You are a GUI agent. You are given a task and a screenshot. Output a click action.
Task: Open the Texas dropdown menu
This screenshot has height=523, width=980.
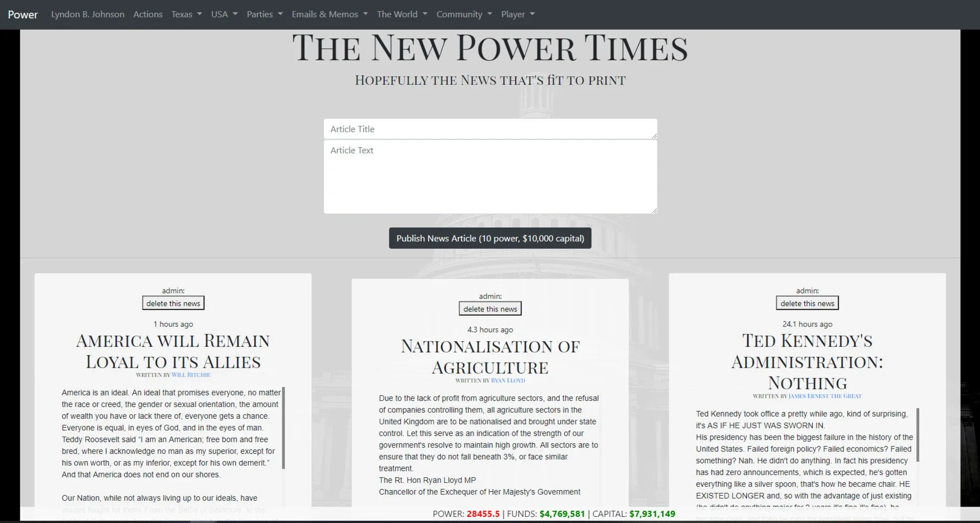coord(186,14)
